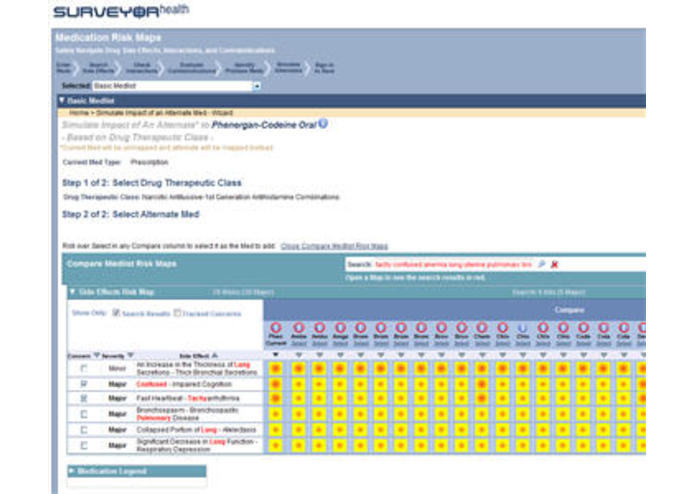695x494 pixels.
Task: Click 'Step 1 of 2: Select Drug Therapeutic Class'
Action: 152,183
